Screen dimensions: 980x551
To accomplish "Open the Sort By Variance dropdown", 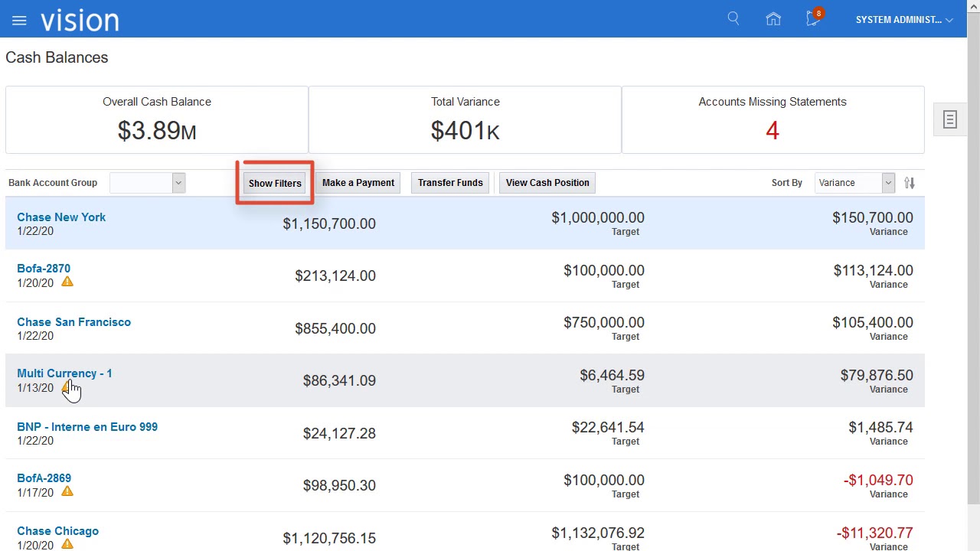I will [854, 183].
